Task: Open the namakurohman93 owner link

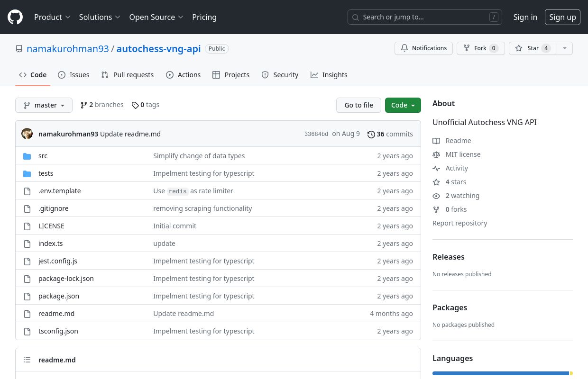Action: pos(68,49)
